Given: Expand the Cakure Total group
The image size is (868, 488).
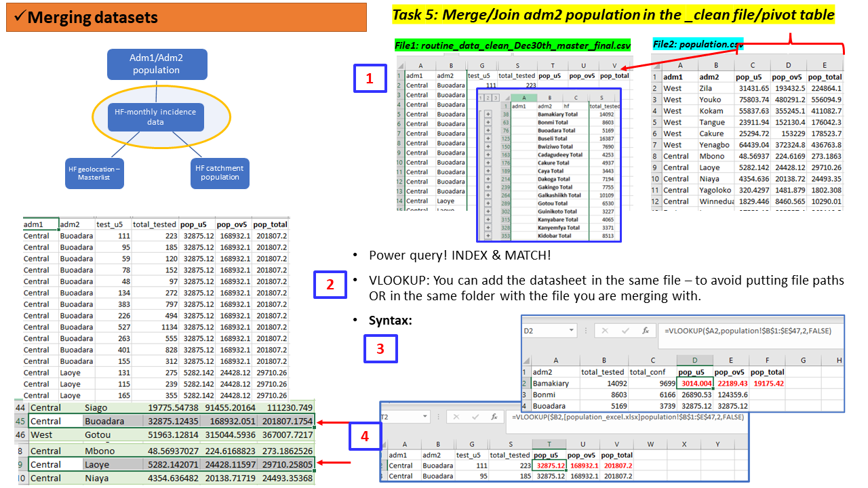Looking at the screenshot, I should (488, 163).
